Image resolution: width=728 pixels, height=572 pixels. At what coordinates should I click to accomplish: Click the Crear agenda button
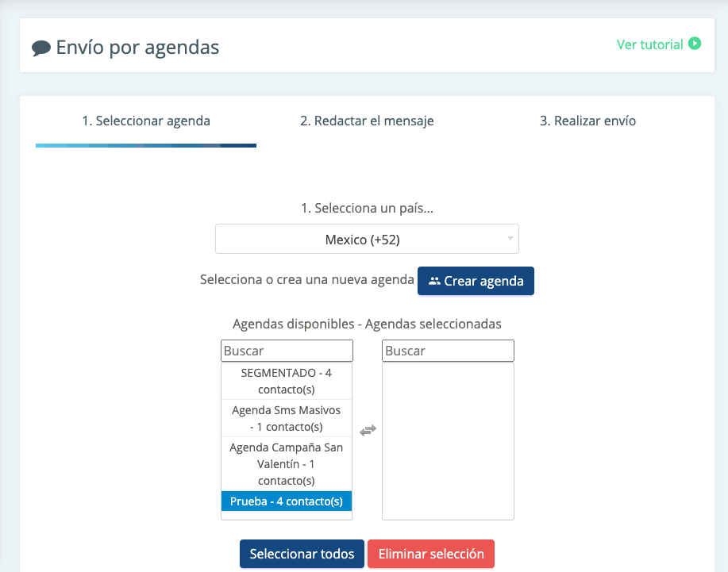[476, 281]
